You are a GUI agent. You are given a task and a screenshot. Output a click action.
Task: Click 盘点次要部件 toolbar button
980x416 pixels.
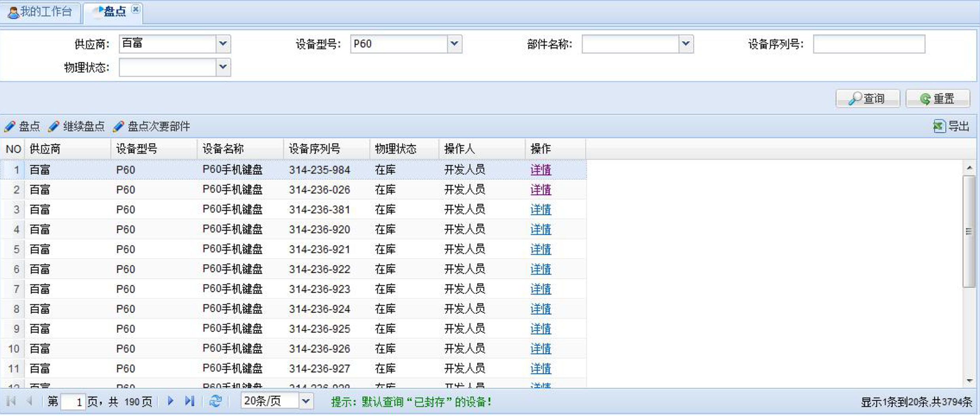(x=152, y=127)
